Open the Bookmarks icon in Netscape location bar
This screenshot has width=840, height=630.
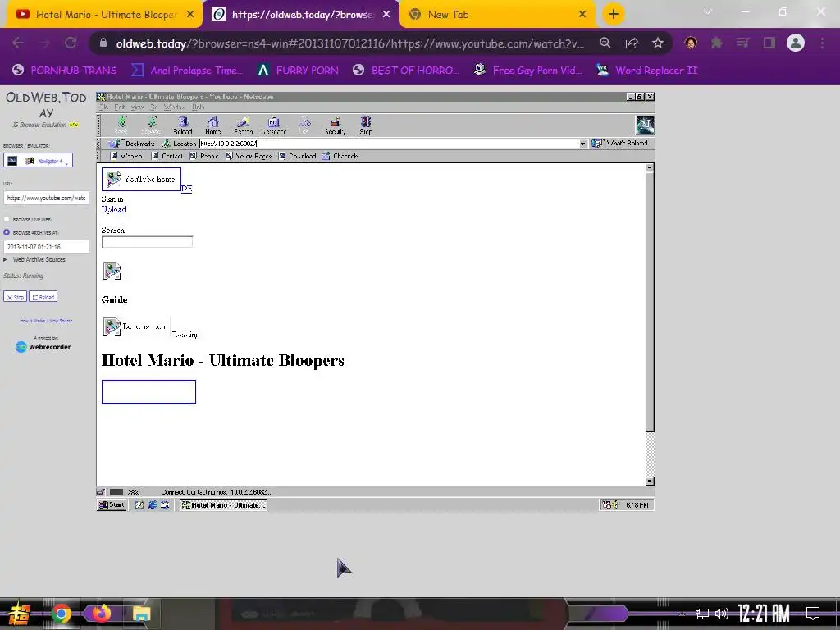click(113, 144)
